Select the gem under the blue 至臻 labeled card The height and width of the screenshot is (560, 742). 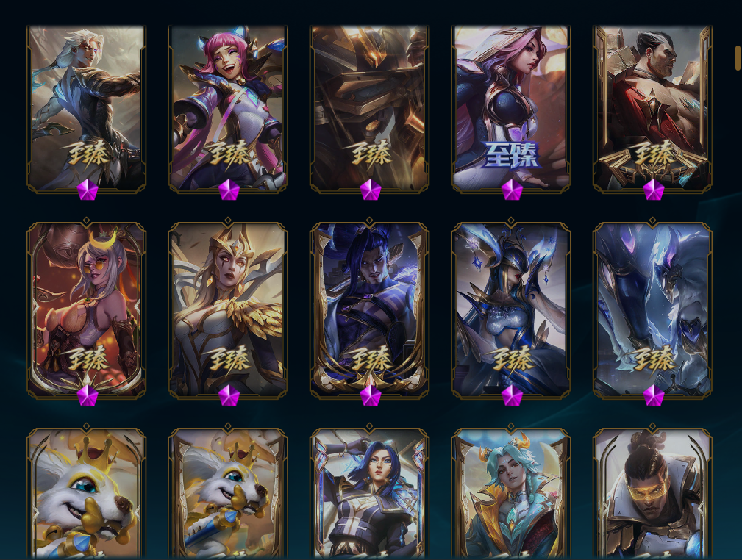click(512, 190)
